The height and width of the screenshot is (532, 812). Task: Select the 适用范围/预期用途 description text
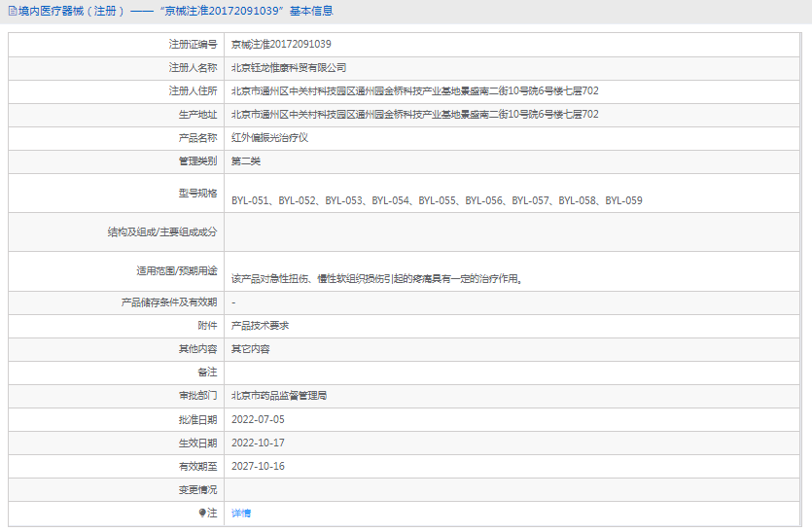pyautogui.click(x=378, y=279)
